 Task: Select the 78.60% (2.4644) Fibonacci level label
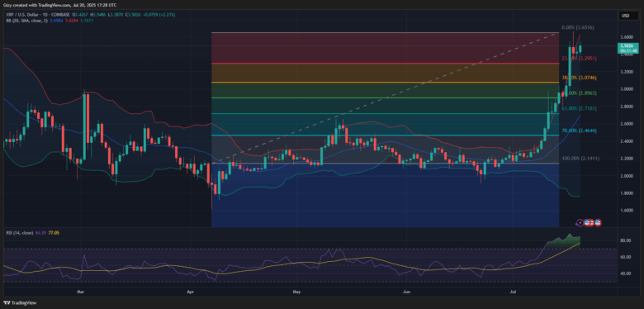[x=579, y=131]
